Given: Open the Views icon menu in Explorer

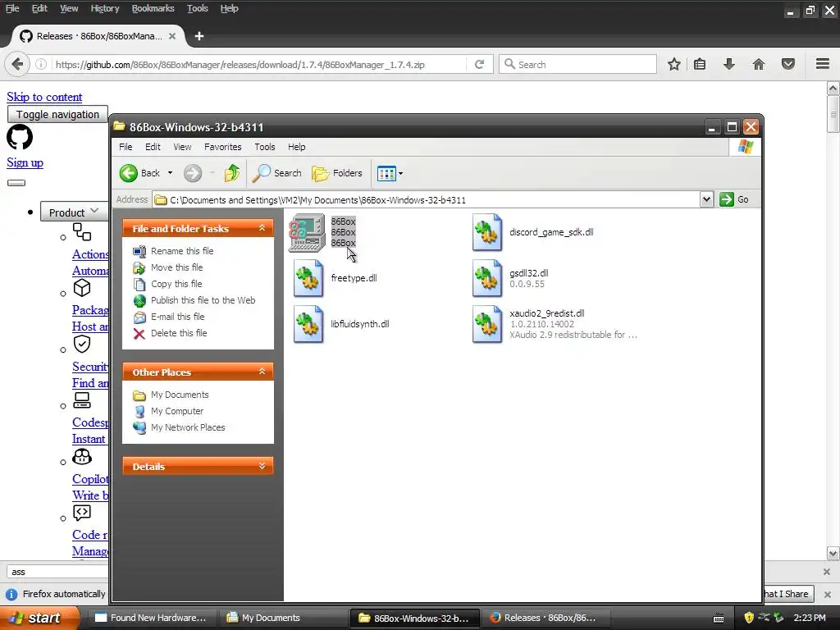Looking at the screenshot, I should tap(390, 173).
